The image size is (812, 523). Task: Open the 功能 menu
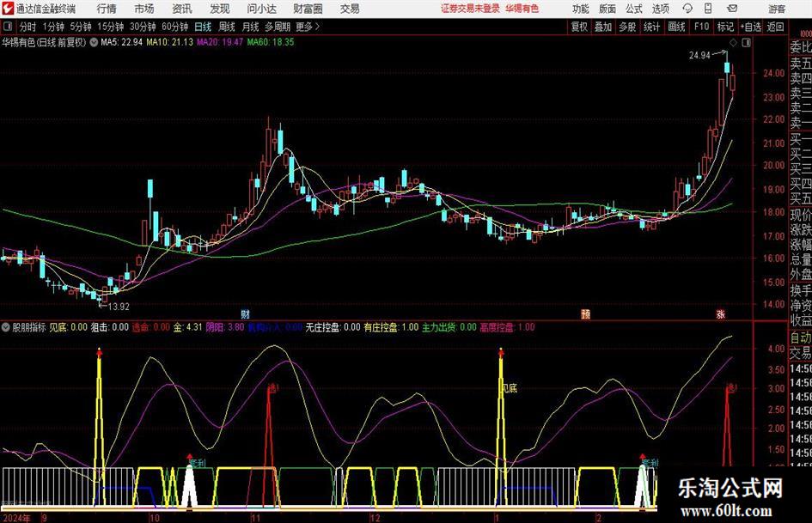[x=581, y=9]
